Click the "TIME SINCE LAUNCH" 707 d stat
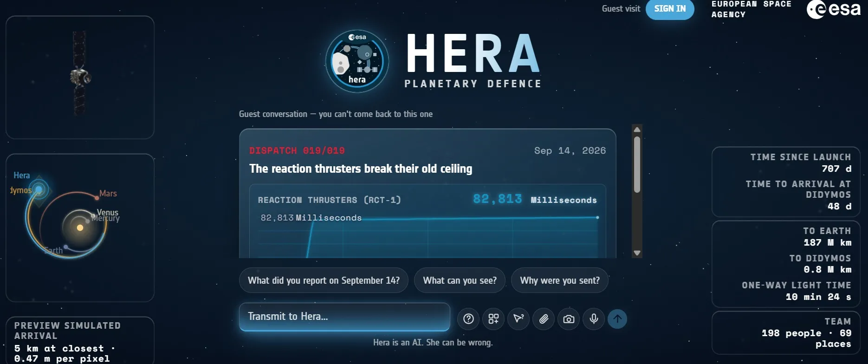Screen dimensions: 868x364 pos(801,163)
